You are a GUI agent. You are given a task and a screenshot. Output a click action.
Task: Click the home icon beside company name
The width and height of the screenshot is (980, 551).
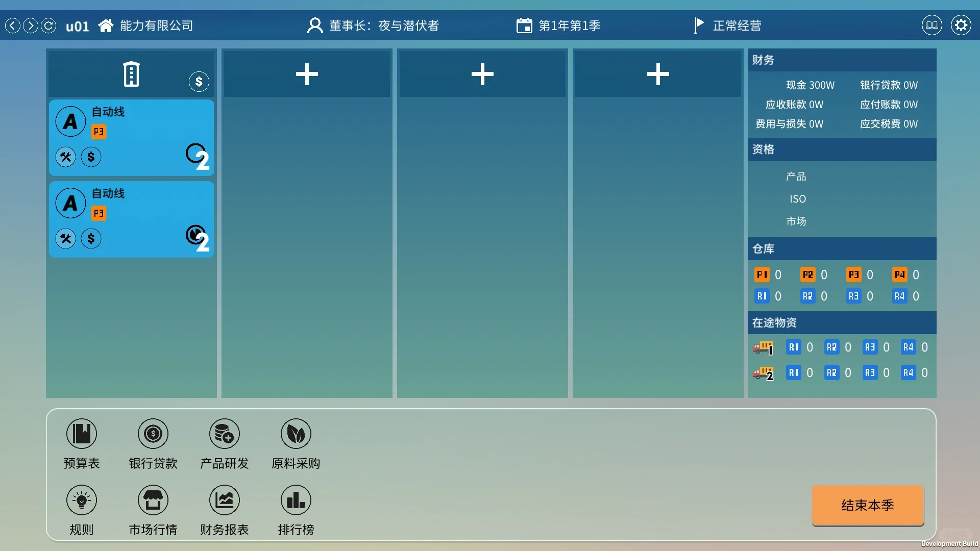coord(106,26)
